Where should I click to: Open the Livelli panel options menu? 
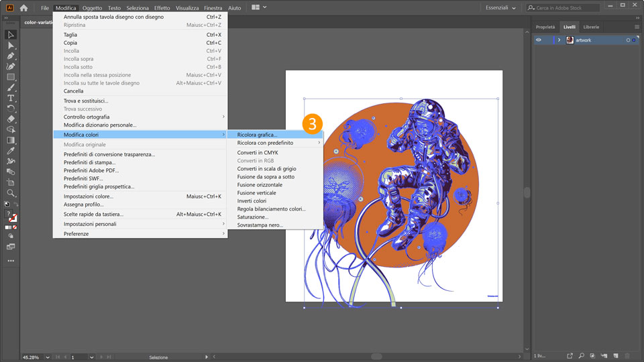tap(637, 27)
